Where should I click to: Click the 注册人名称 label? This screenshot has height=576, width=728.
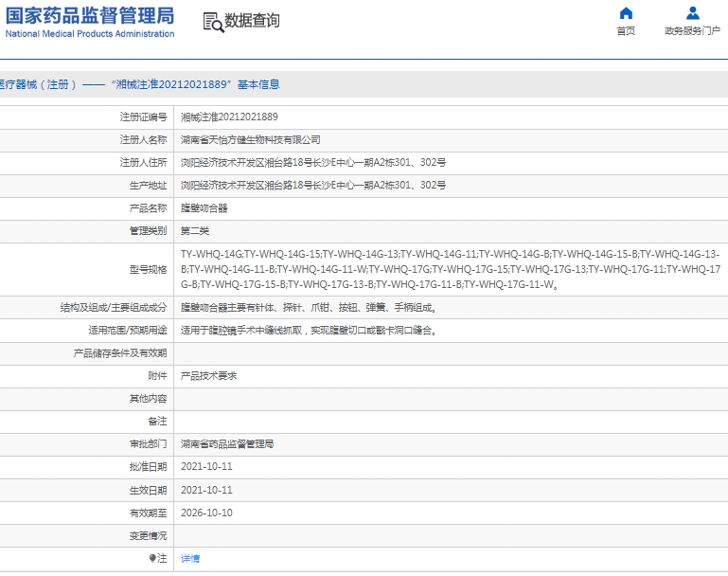coord(144,140)
